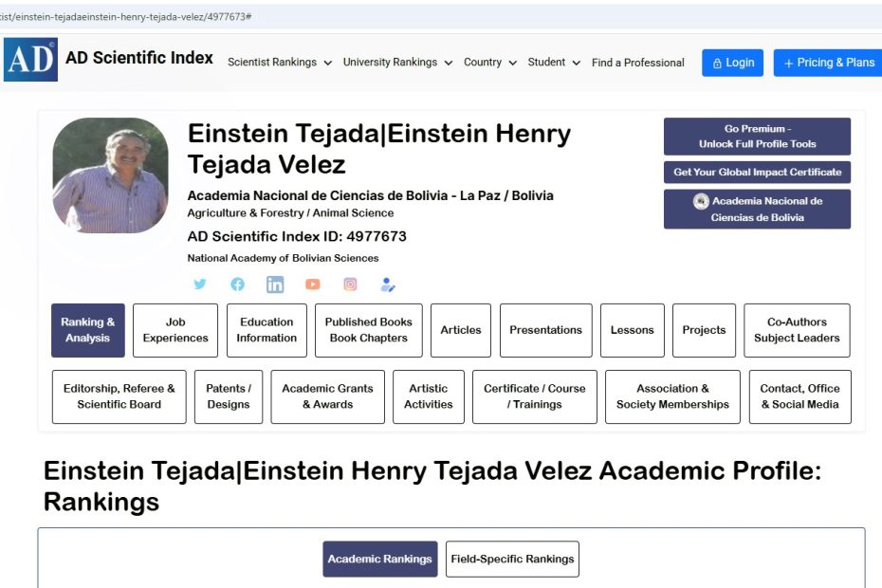This screenshot has height=588, width=882.
Task: Click the edit profile person icon
Action: click(387, 285)
